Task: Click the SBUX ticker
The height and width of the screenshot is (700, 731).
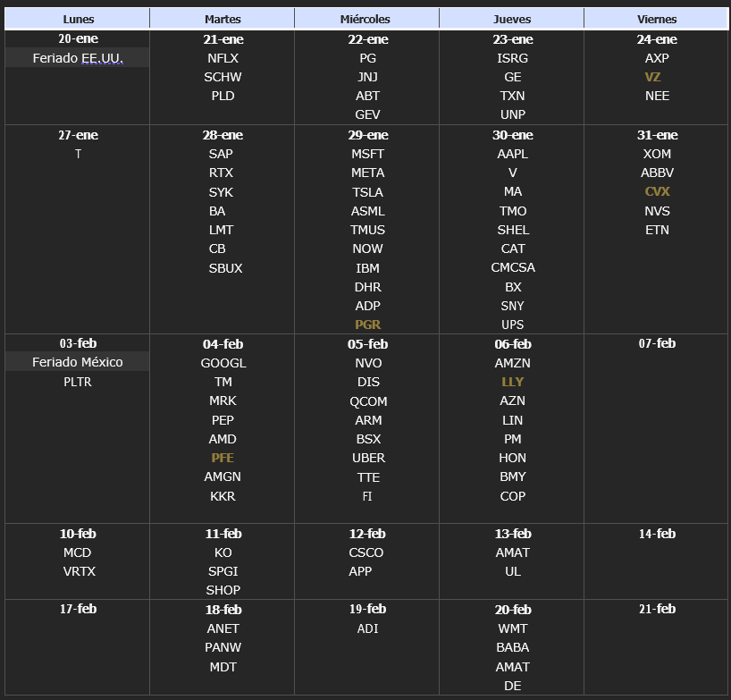Action: (225, 268)
